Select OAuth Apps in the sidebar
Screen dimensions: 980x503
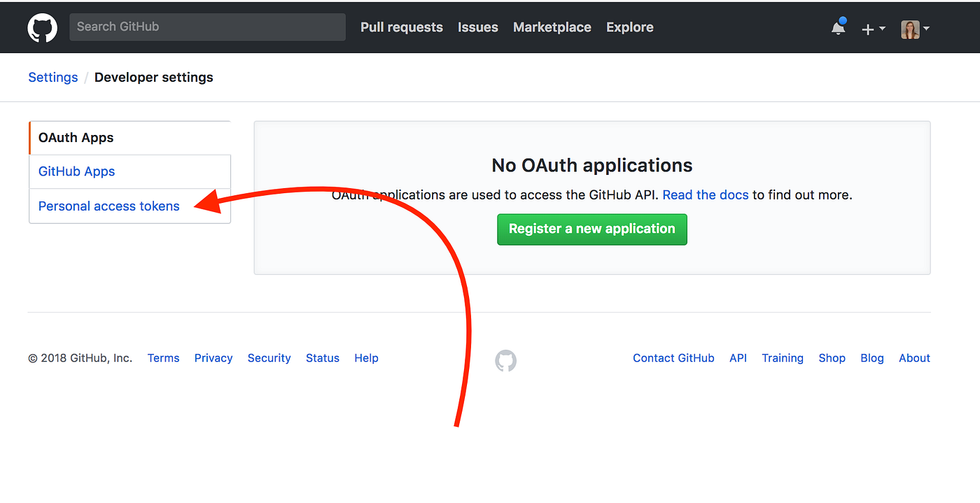point(76,137)
